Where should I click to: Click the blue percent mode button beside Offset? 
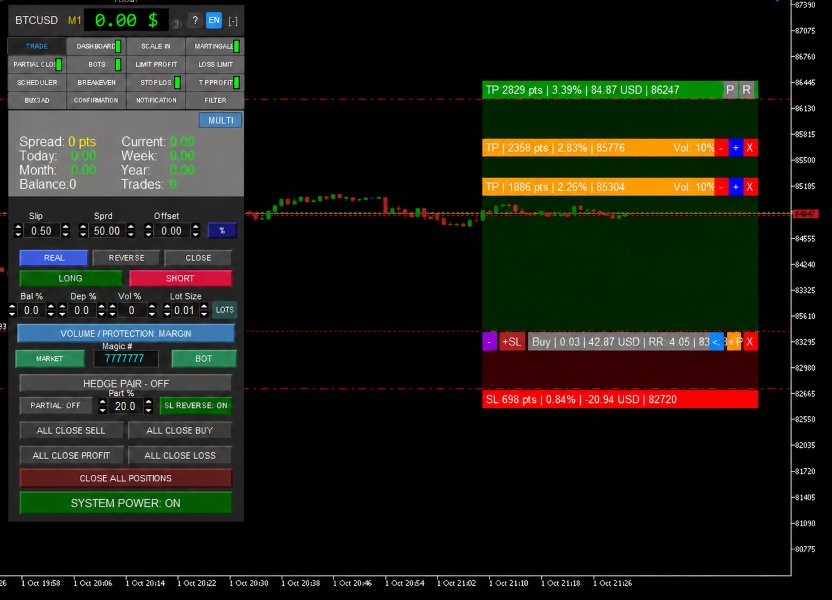222,230
